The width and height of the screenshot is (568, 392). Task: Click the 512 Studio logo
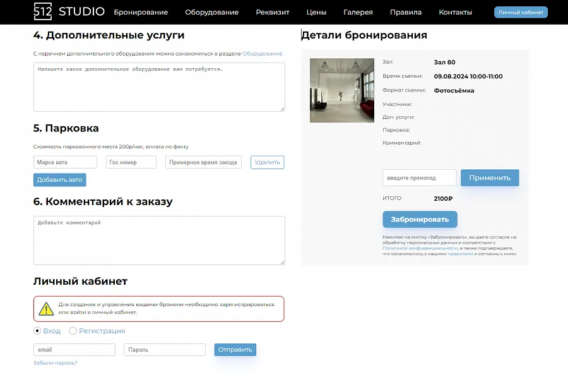pyautogui.click(x=69, y=11)
